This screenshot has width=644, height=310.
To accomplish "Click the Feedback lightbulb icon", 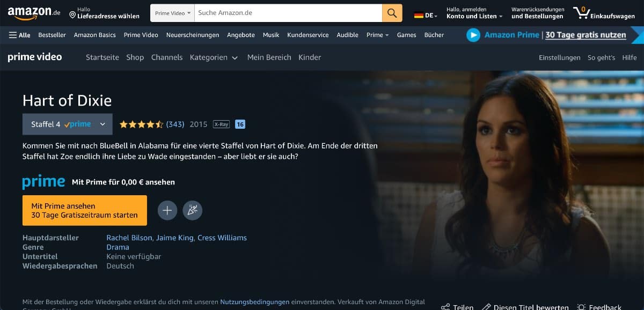I will pyautogui.click(x=581, y=307).
